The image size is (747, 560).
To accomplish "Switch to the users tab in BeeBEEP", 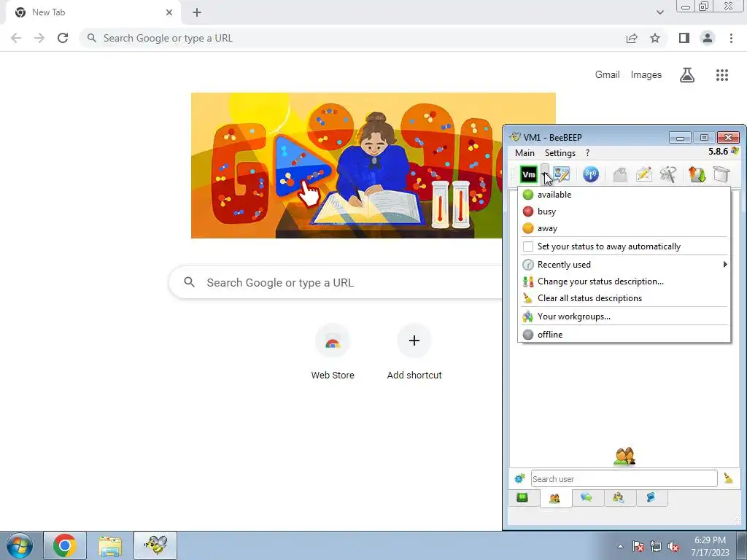I will 555,499.
